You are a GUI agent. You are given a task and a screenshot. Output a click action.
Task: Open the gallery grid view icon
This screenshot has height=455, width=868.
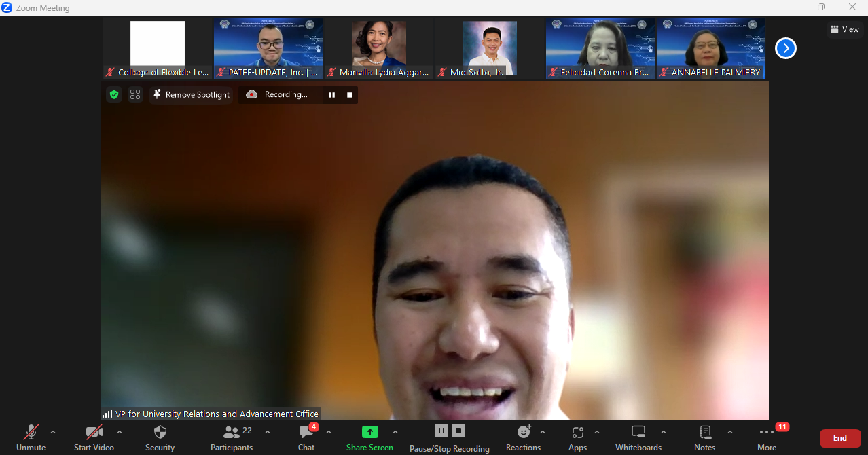[x=135, y=95]
